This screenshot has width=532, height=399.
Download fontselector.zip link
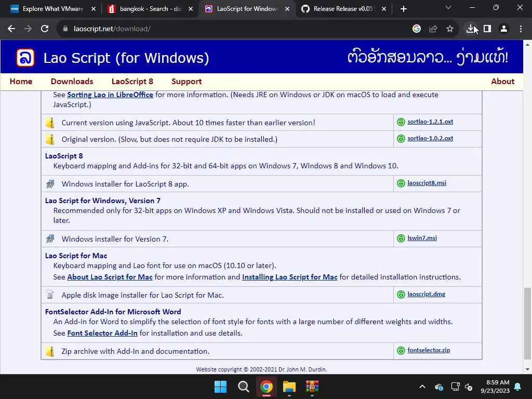pyautogui.click(x=429, y=350)
